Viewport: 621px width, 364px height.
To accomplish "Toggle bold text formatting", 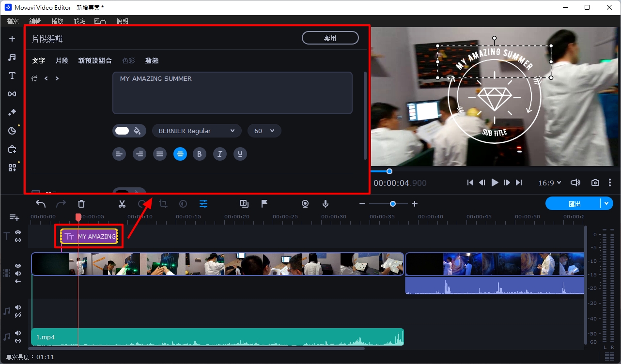I will click(x=199, y=154).
